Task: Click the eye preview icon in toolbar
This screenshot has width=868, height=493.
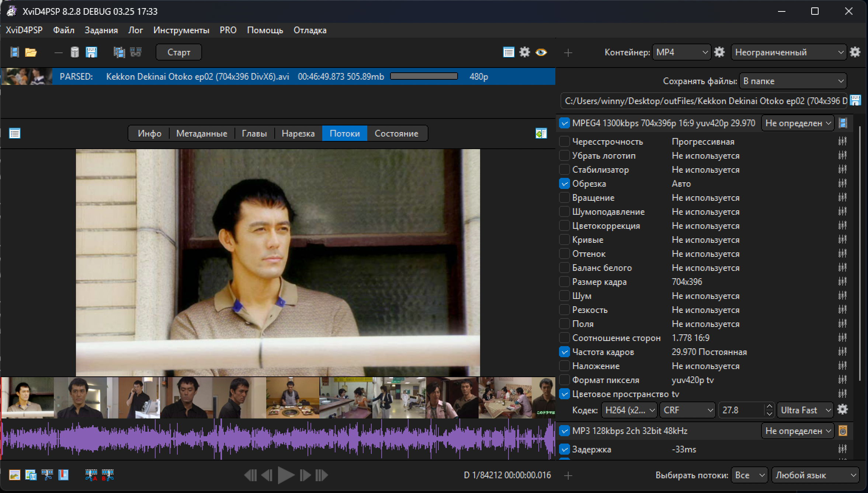Action: pyautogui.click(x=541, y=52)
